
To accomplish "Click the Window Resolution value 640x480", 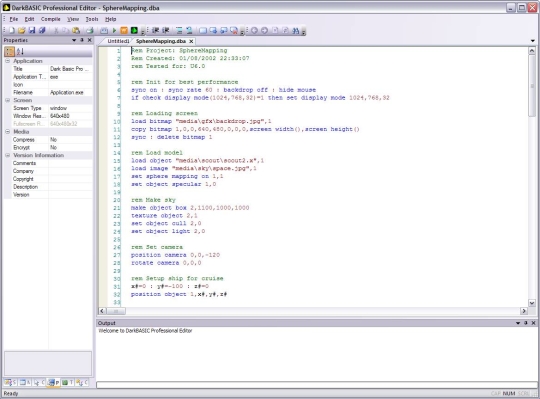I will click(70, 116).
